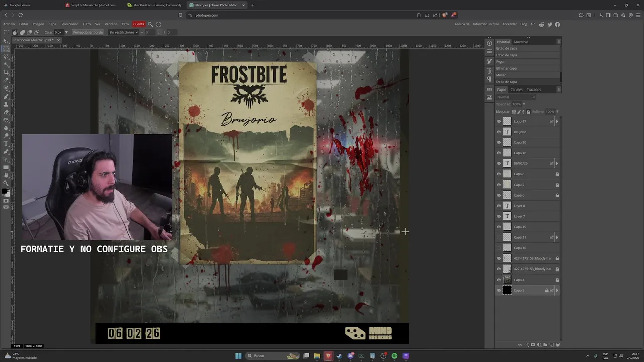Select the Rectangle shape tool
644x362 pixels.
click(6, 167)
